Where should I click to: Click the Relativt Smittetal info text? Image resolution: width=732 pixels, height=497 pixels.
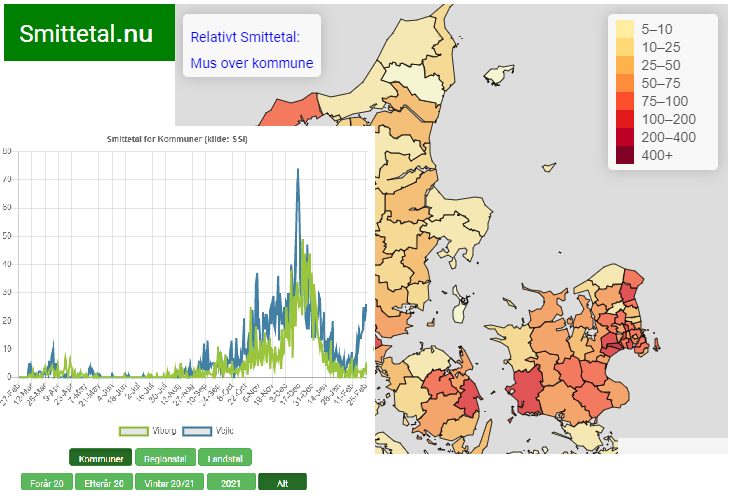pos(245,37)
